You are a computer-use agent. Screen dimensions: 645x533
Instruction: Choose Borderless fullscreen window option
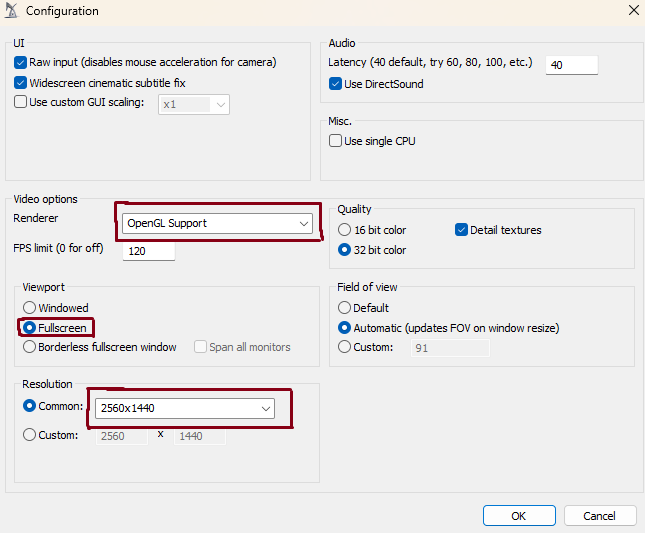click(x=29, y=347)
